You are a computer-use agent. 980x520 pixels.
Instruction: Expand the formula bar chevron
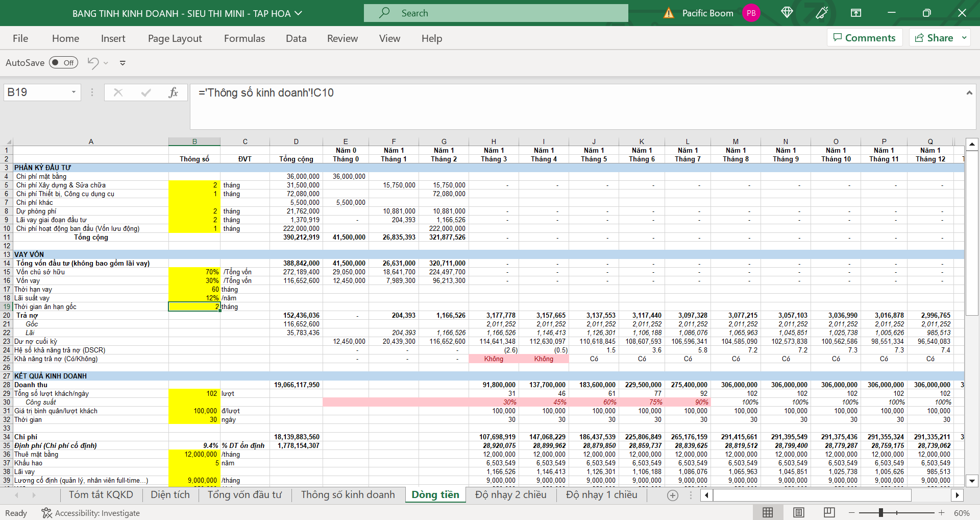tap(969, 92)
